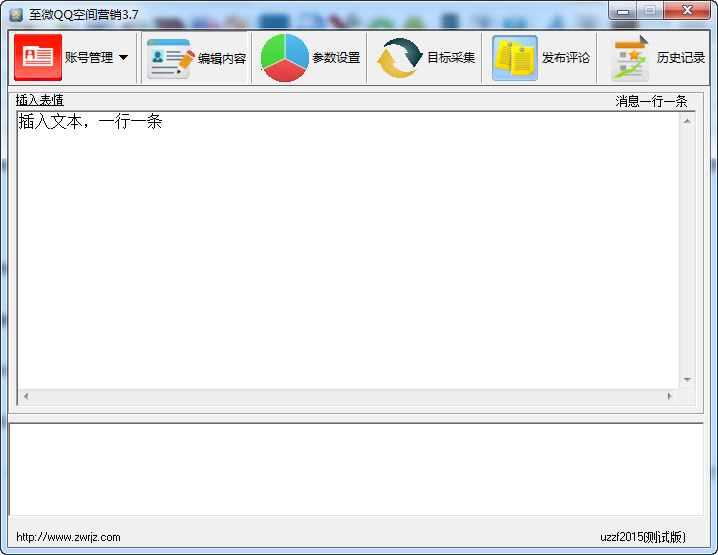The width and height of the screenshot is (718, 555).
Task: Click the 消息一行一条 label
Action: [x=651, y=101]
